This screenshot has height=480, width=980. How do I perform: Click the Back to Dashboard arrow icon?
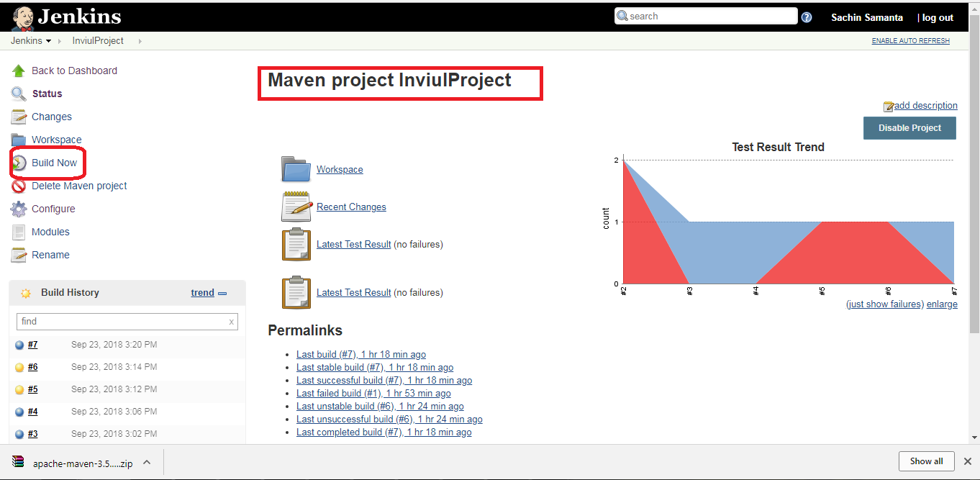pyautogui.click(x=19, y=71)
